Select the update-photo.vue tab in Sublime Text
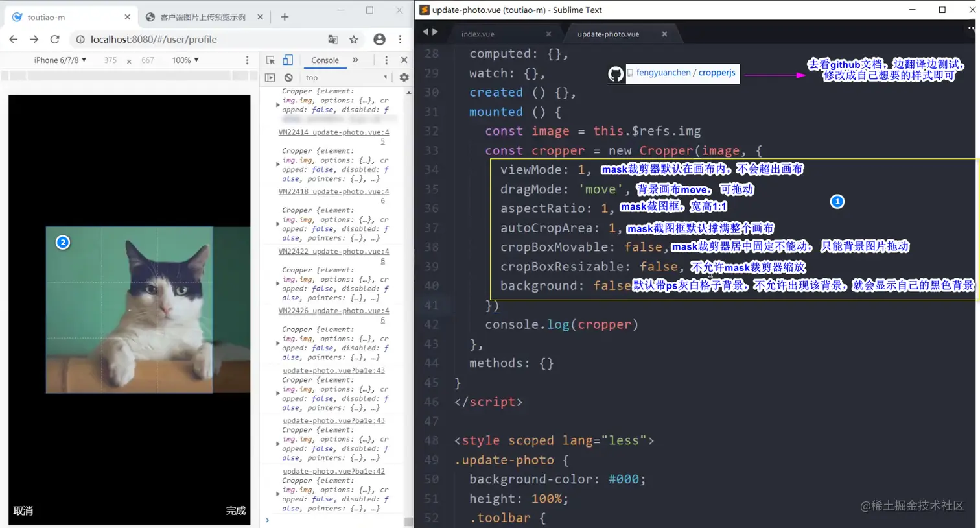Viewport: 980px width, 528px height. [608, 34]
